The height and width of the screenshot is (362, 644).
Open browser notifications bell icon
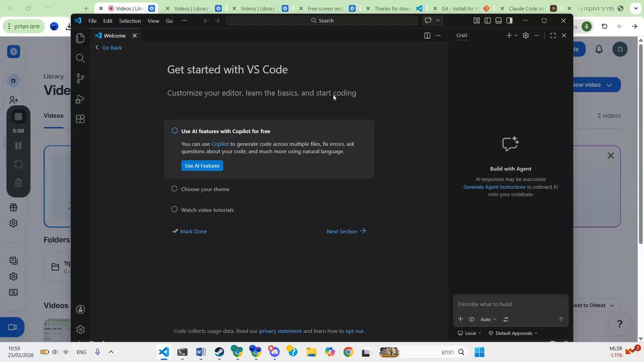599,49
